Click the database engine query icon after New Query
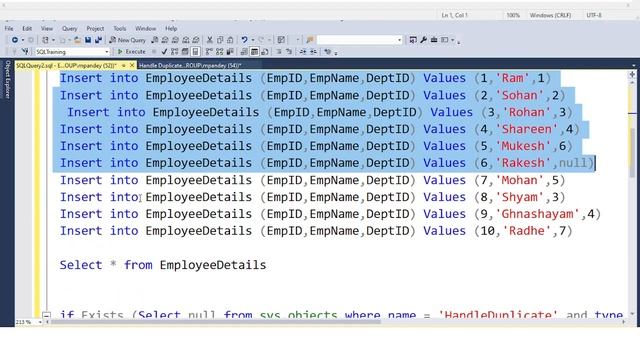 click(x=154, y=40)
